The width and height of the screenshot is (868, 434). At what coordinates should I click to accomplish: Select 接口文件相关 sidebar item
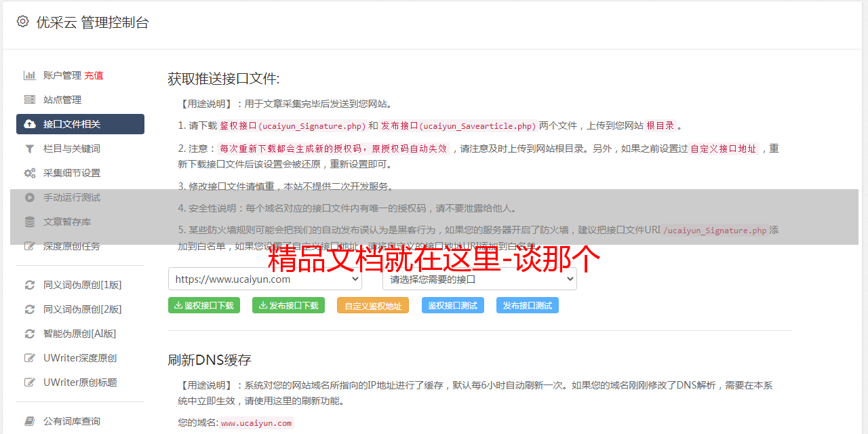point(80,124)
